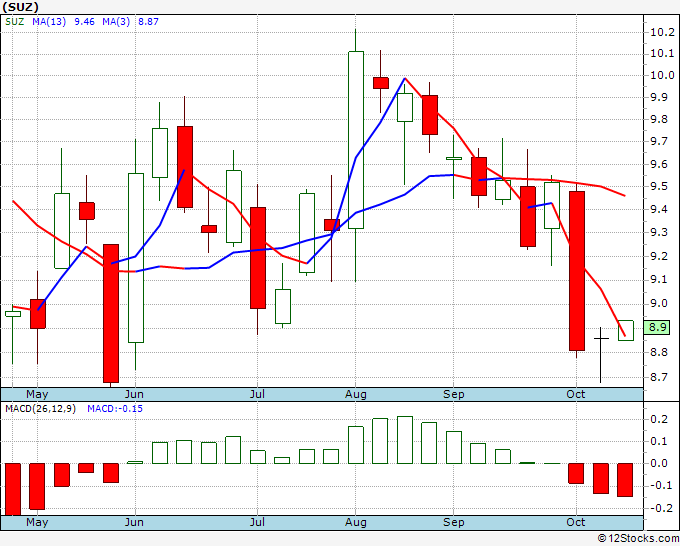Click the highlighted 8.9 current price tag
The height and width of the screenshot is (546, 680).
point(658,327)
